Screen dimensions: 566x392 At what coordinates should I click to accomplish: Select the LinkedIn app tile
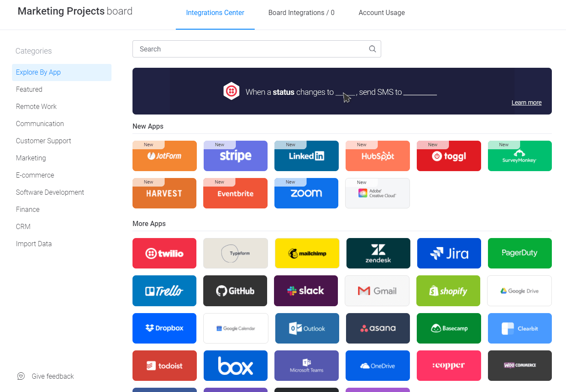307,156
